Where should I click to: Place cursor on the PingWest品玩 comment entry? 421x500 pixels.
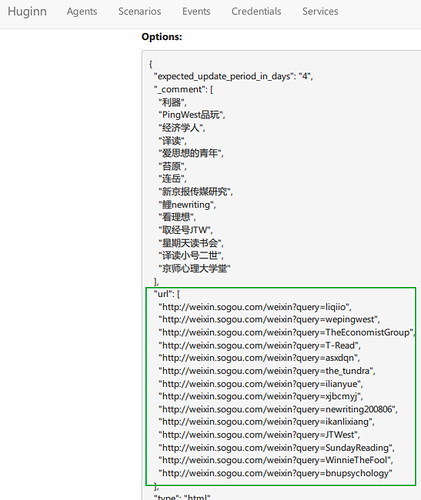click(192, 115)
